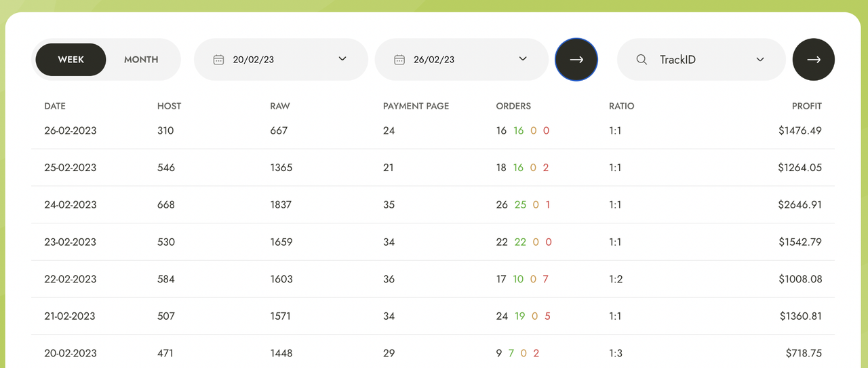Switch to the MONTH view
868x368 pixels.
tap(141, 60)
